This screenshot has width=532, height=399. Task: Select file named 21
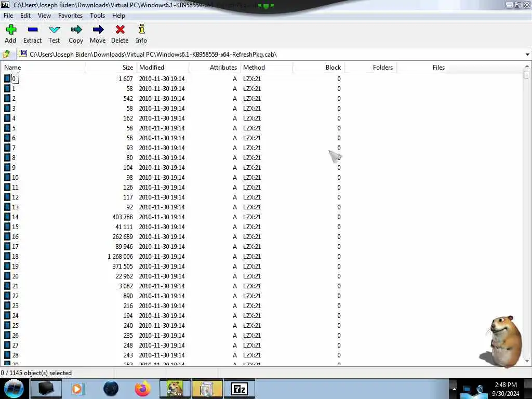15,286
